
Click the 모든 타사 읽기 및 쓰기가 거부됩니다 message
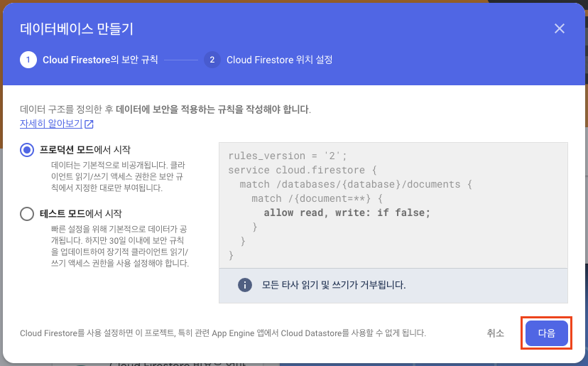point(334,285)
